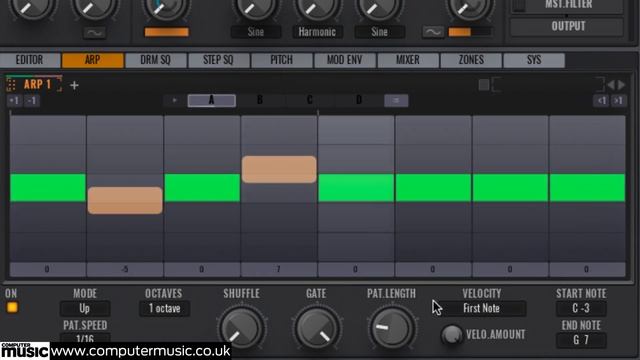Open the Octaves dropdown showing 1 octave

coord(164,309)
